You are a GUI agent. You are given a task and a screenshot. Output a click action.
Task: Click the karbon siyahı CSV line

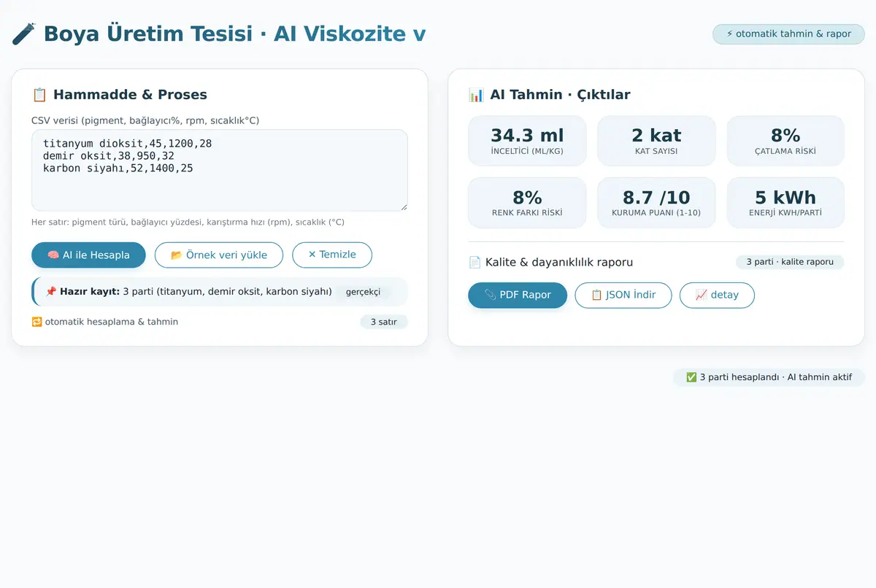118,169
